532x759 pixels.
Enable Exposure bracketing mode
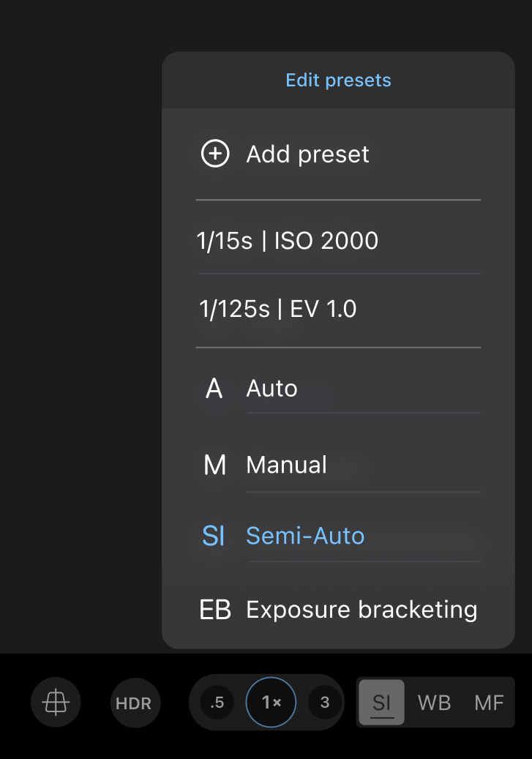pyautogui.click(x=362, y=609)
